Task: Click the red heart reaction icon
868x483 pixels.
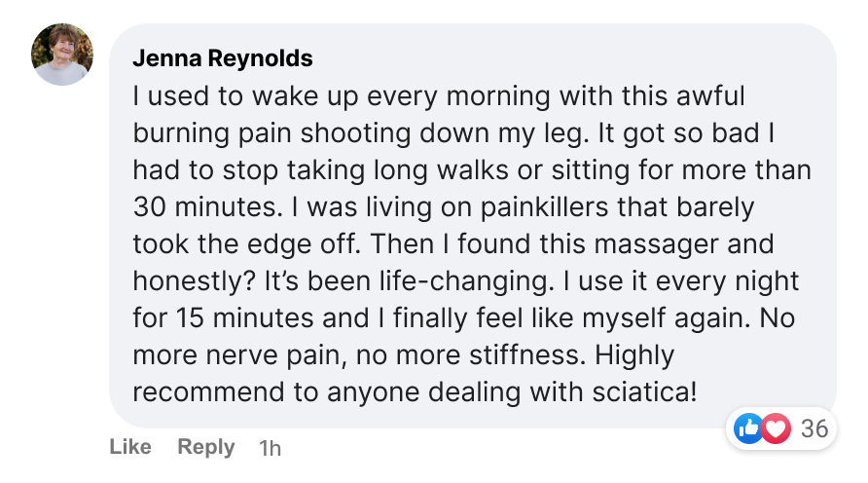Action: [775, 427]
